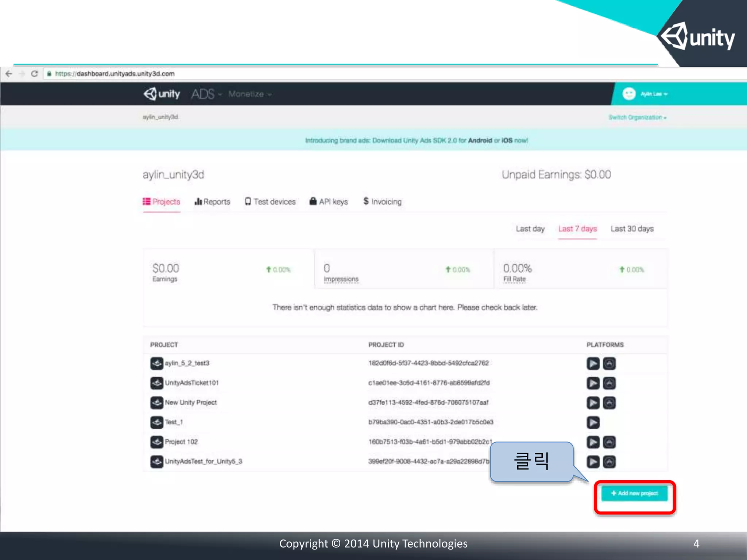The width and height of the screenshot is (747, 560).
Task: Select the Last 7 days range
Action: point(577,229)
